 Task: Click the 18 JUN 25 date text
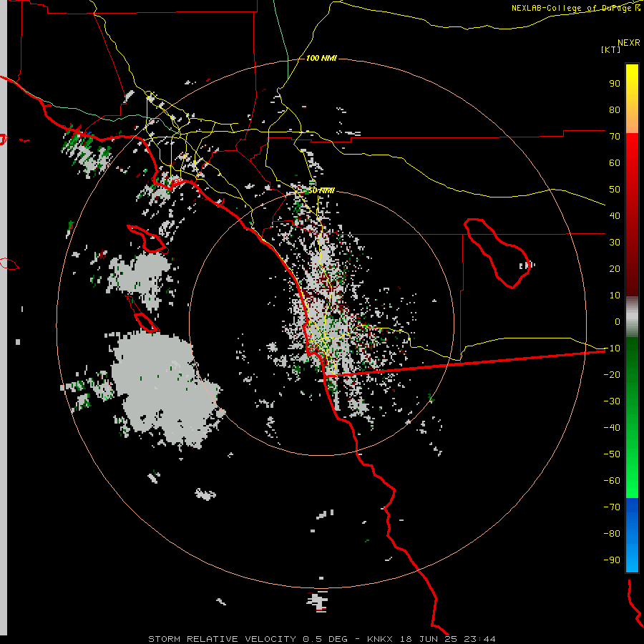tap(429, 639)
